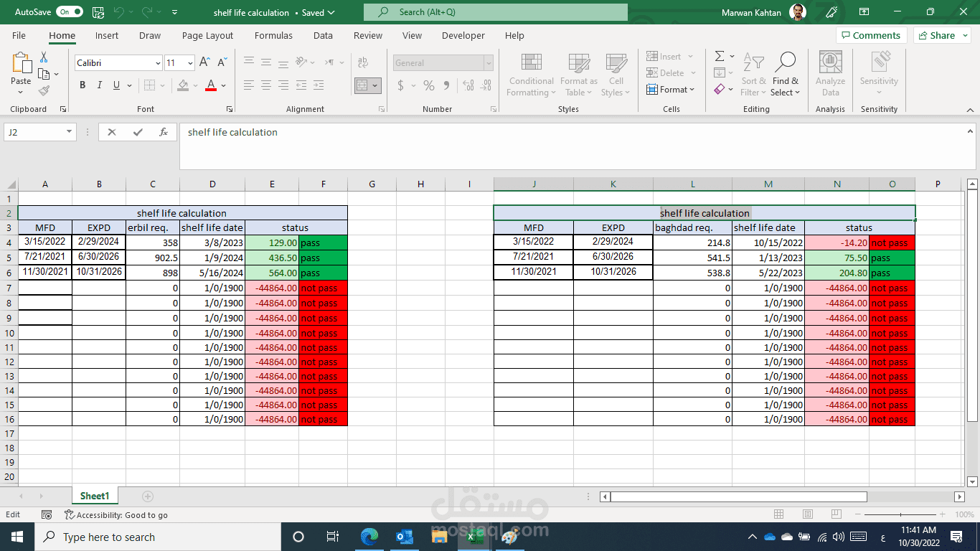Click the Share button
This screenshot has height=551, width=980.
942,35
